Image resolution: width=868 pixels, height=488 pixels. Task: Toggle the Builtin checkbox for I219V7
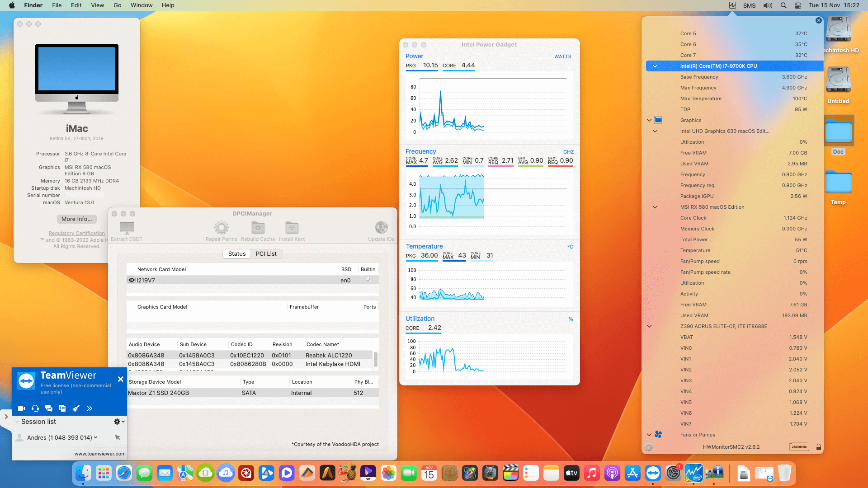pyautogui.click(x=368, y=280)
